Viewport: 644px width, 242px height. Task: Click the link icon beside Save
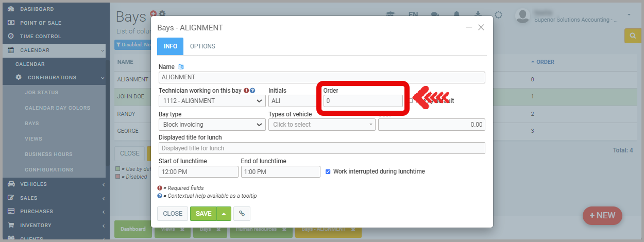242,214
